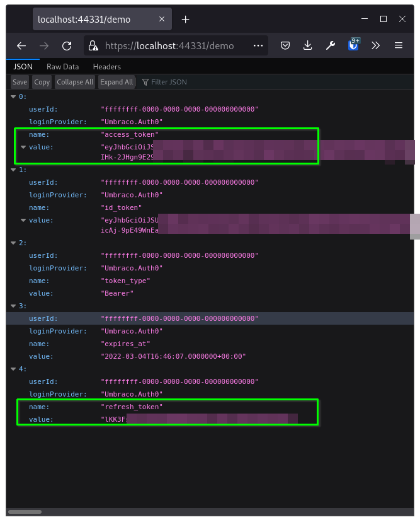The height and width of the screenshot is (522, 420).
Task: Reload the localhost demo page
Action: click(x=66, y=45)
